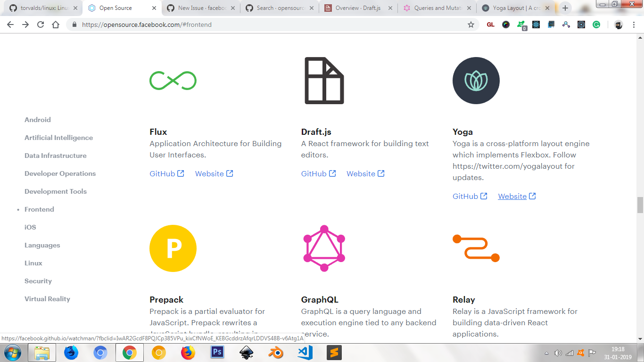Click the browser address bar

pos(189,25)
